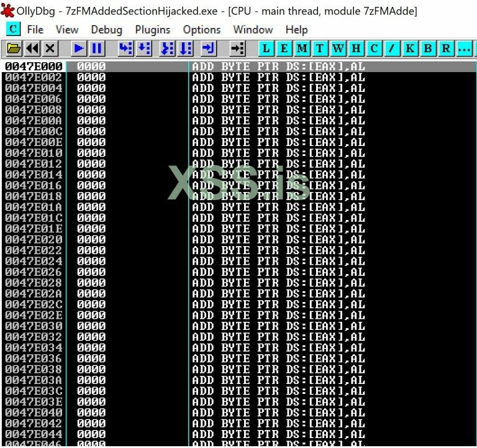Open the Help menu
The image size is (477, 448).
click(x=297, y=30)
